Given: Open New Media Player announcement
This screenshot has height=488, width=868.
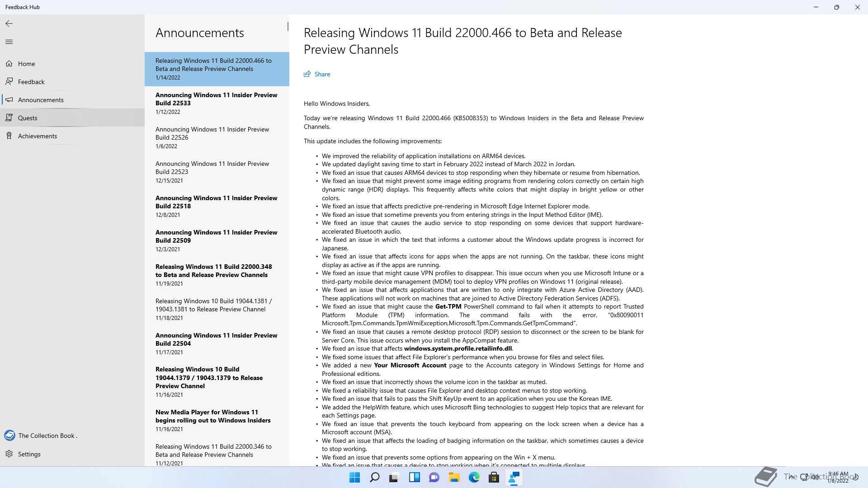Looking at the screenshot, I should tap(217, 421).
